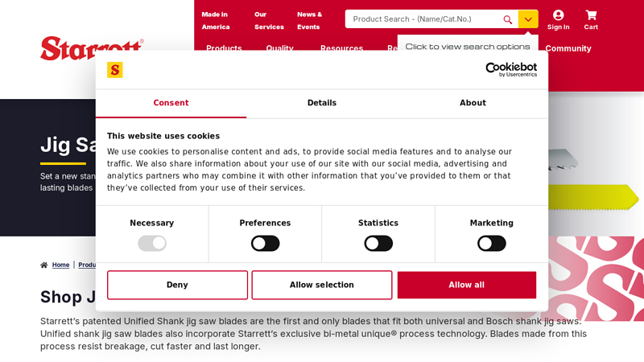This screenshot has height=362, width=644.
Task: Open the Sign In account icon
Action: point(558,15)
